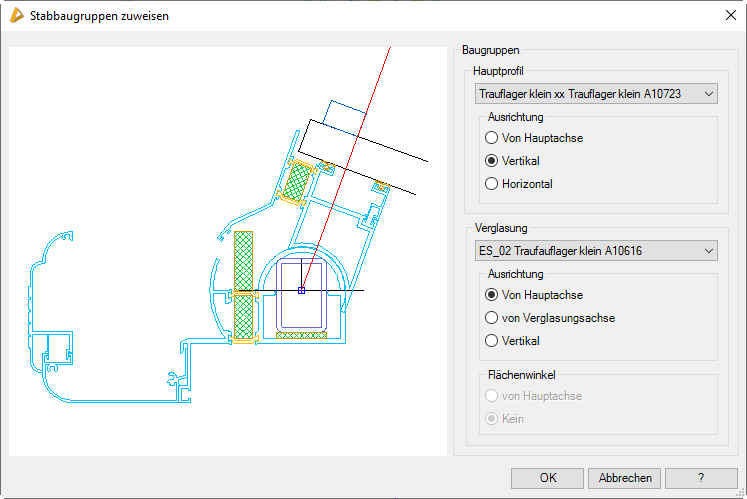The image size is (747, 499).
Task: Click the tall green hatched insulation strip
Action: tap(244, 285)
